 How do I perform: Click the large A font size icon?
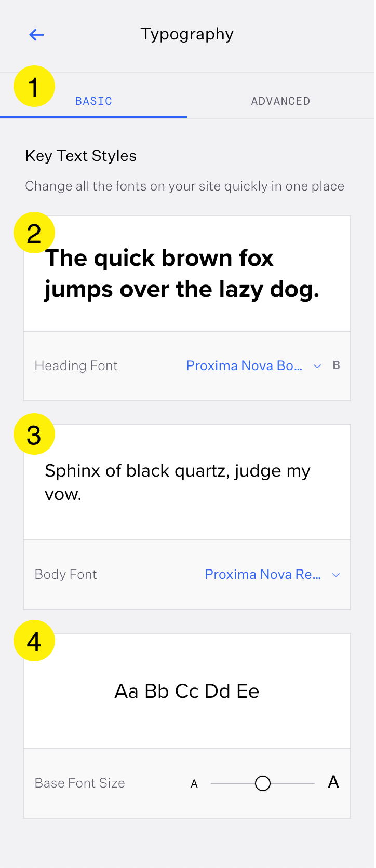point(333,782)
